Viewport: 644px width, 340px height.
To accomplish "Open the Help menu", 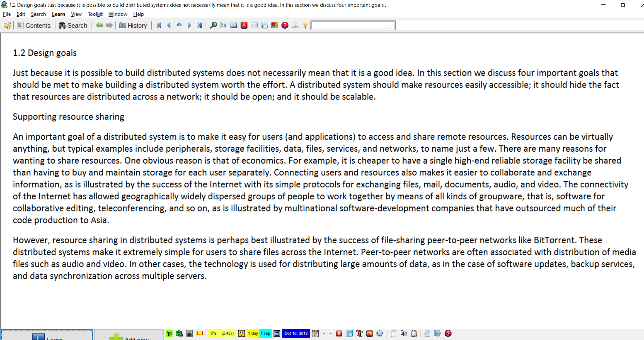I will (x=138, y=14).
